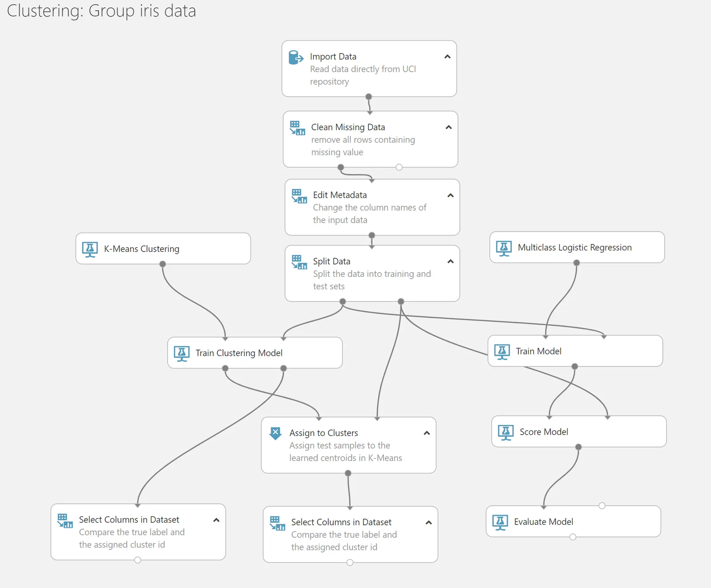Click the Assign to Clusters icon
This screenshot has width=711, height=588.
pyautogui.click(x=276, y=433)
